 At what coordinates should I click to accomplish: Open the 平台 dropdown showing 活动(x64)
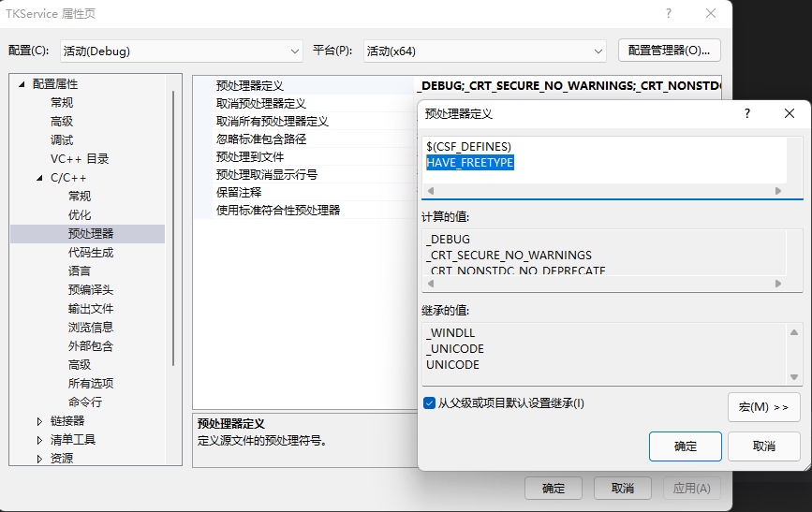[x=485, y=51]
